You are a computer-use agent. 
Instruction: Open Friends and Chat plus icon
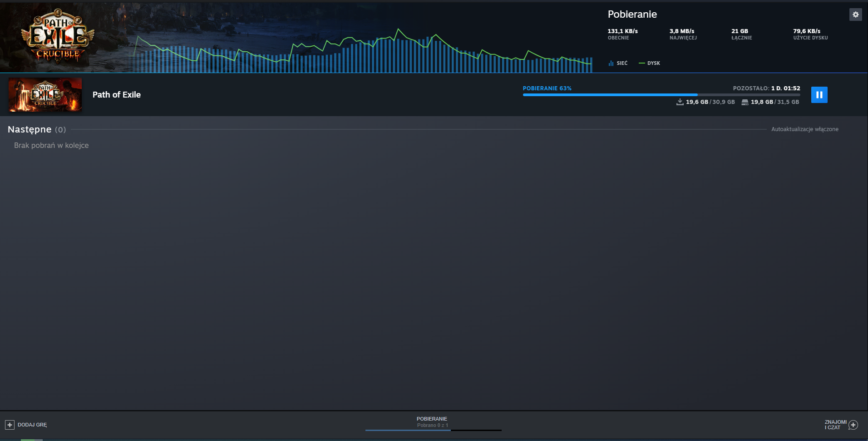click(x=853, y=425)
